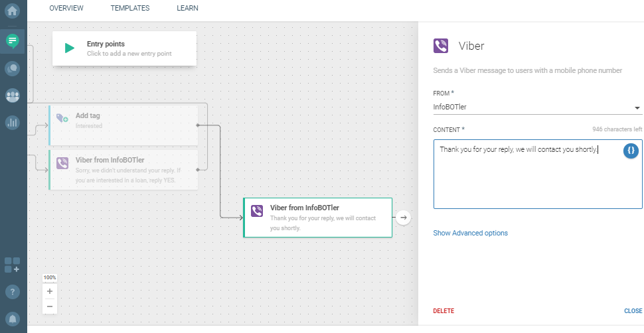644x333 pixels.
Task: Open the analytics bar chart sidebar icon
Action: [12, 122]
